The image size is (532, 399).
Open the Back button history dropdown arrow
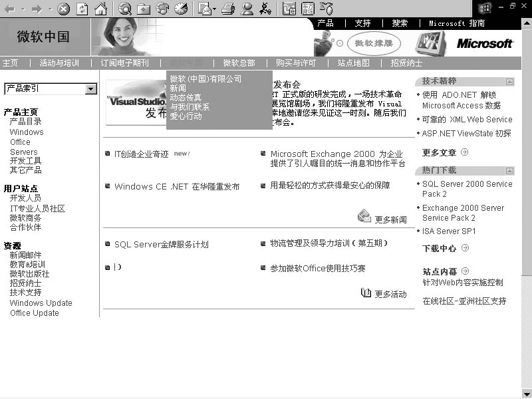(23, 9)
